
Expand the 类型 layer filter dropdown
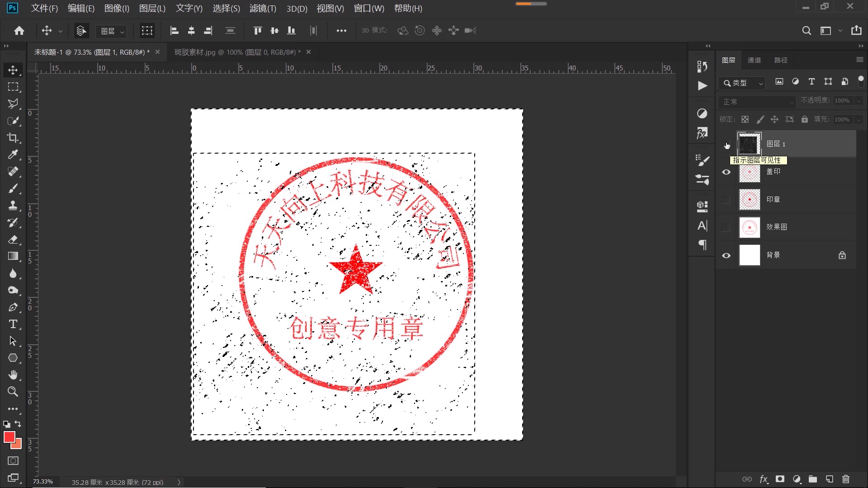click(x=760, y=83)
